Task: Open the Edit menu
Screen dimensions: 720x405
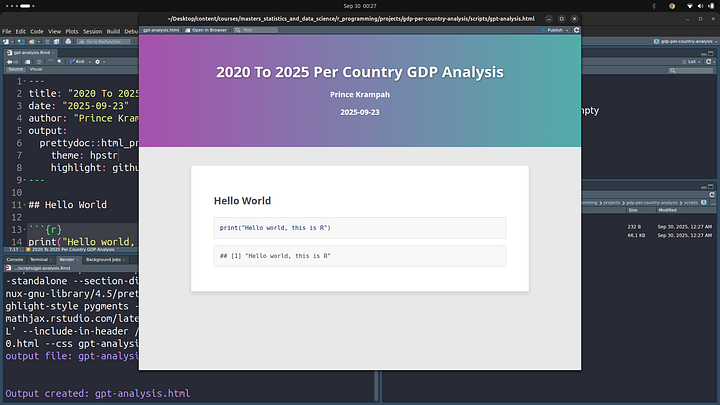Action: pyautogui.click(x=20, y=31)
